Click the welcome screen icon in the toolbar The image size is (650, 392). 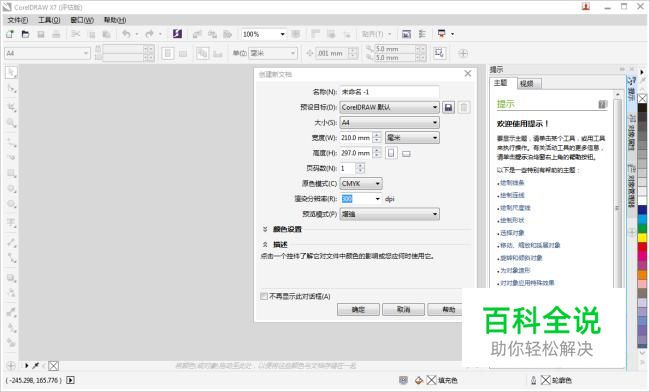(406, 34)
